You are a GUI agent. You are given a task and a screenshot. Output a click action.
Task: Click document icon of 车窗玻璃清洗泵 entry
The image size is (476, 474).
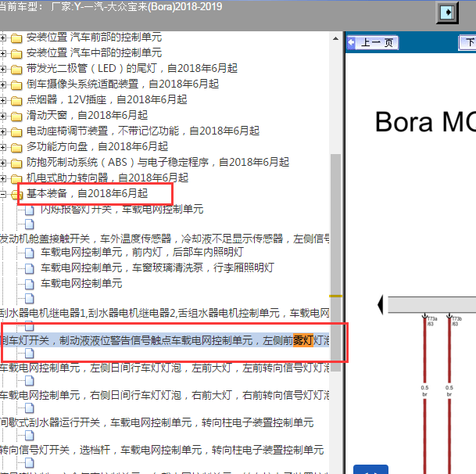pyautogui.click(x=30, y=268)
